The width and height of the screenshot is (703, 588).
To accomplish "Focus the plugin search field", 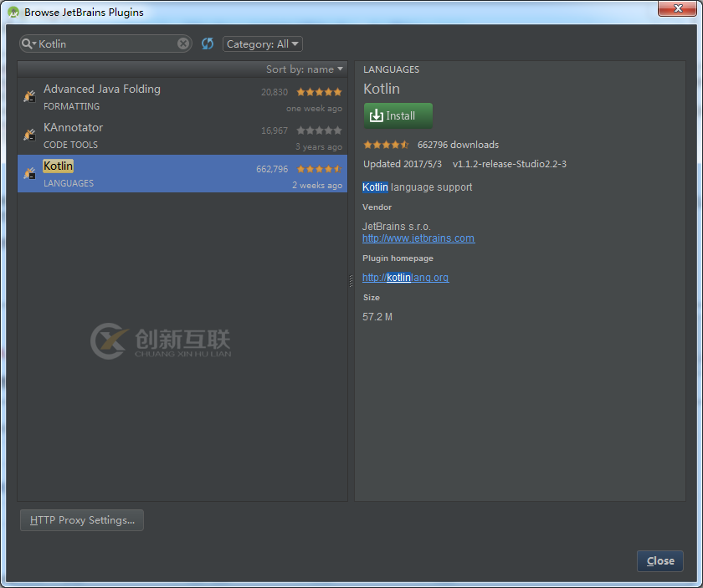I will tap(107, 43).
